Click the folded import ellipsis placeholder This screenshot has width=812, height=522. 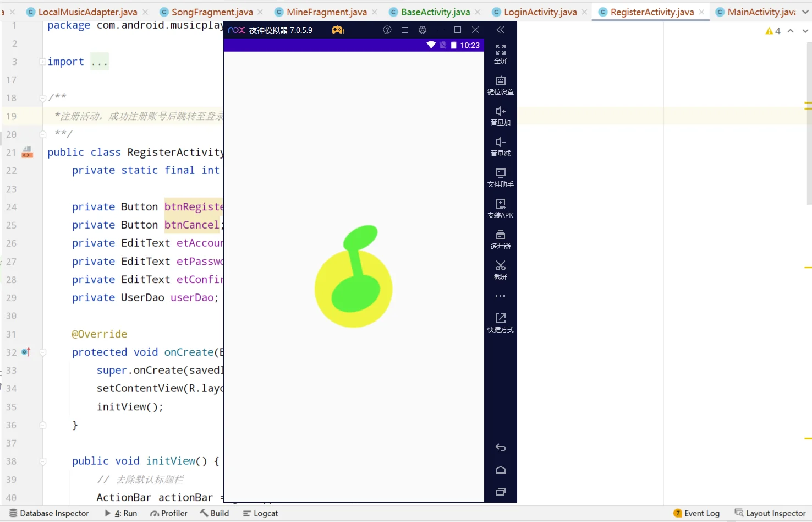[100, 62]
